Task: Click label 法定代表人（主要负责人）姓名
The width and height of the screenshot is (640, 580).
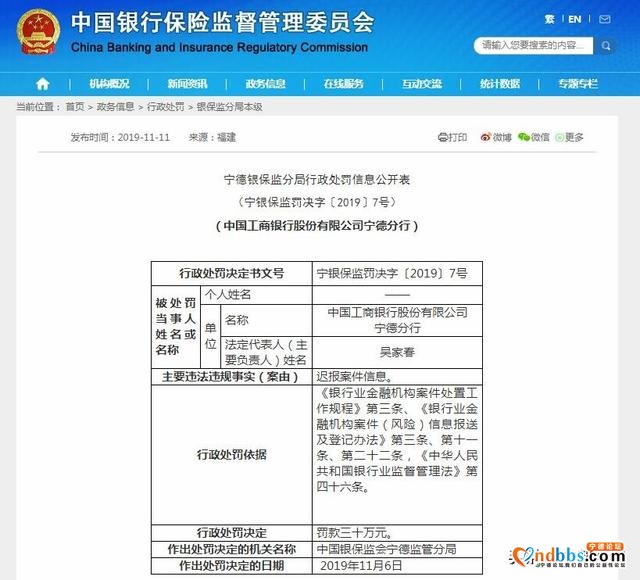Action: point(265,352)
